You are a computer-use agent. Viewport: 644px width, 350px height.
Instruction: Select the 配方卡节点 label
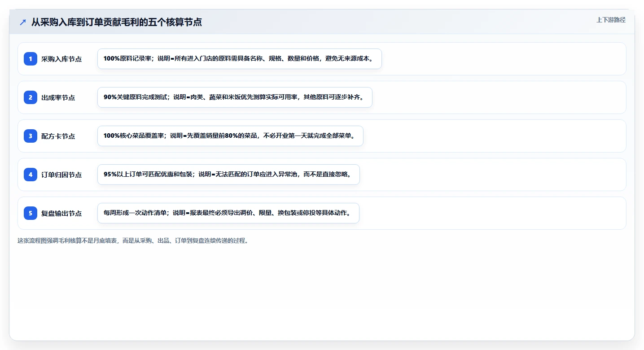[58, 136]
